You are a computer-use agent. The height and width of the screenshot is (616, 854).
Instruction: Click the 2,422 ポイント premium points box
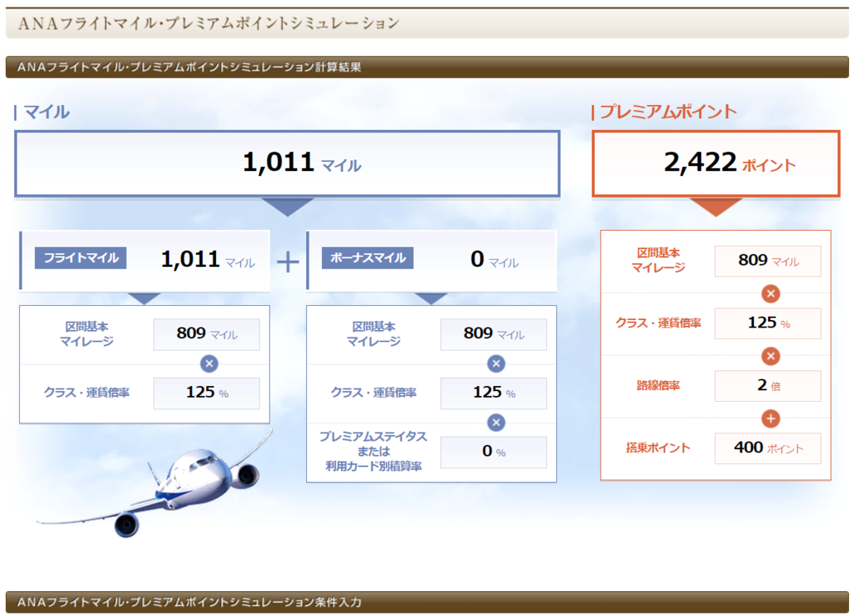coord(716,163)
